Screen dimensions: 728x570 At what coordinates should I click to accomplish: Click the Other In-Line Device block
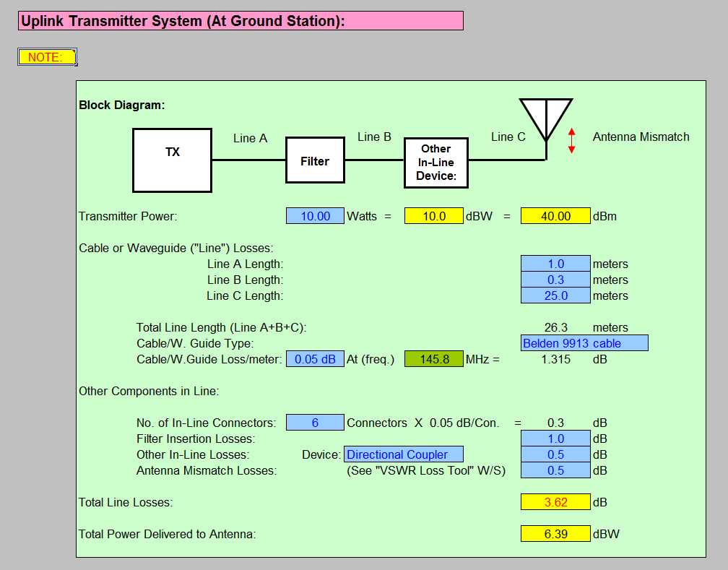436,163
